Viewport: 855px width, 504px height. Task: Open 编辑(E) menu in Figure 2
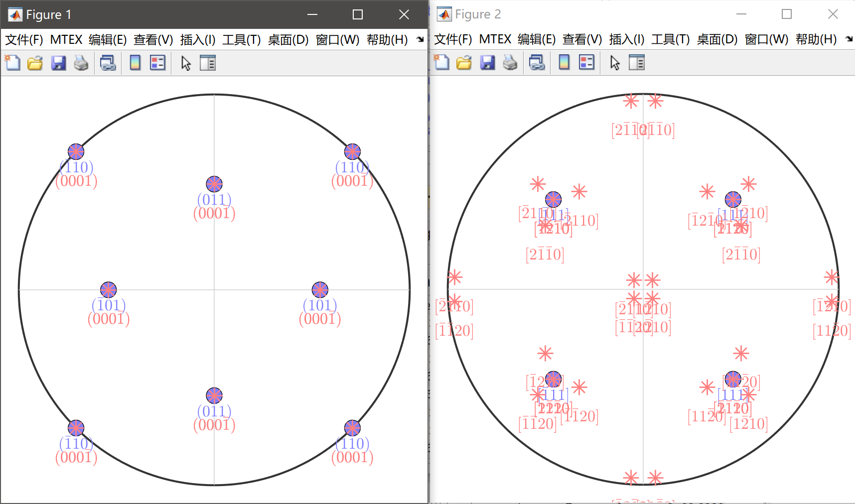(x=537, y=39)
